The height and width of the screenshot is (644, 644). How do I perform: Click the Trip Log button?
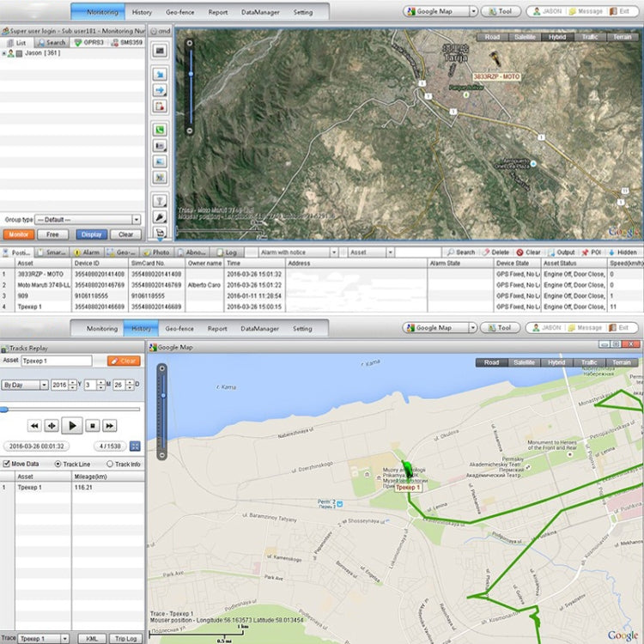pyautogui.click(x=125, y=638)
